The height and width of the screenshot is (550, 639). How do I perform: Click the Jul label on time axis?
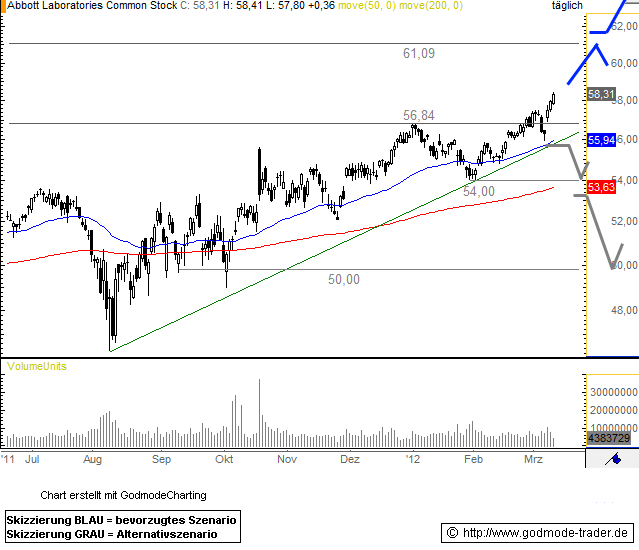32,459
